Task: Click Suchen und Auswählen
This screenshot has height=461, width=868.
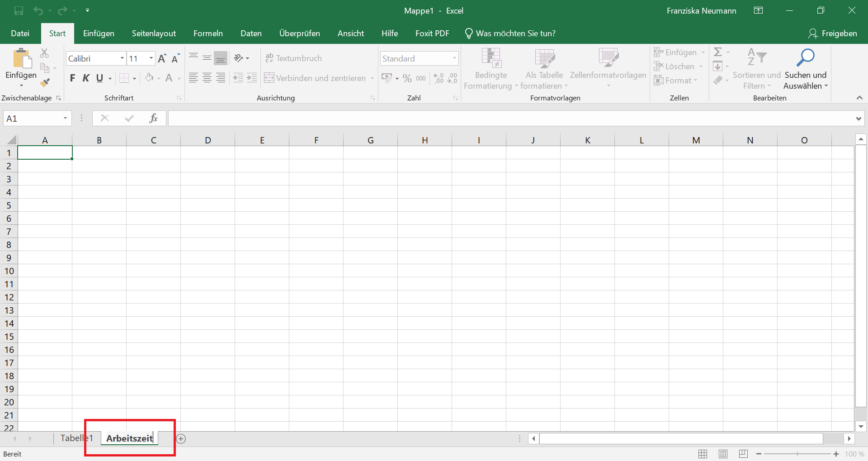Action: (806, 68)
